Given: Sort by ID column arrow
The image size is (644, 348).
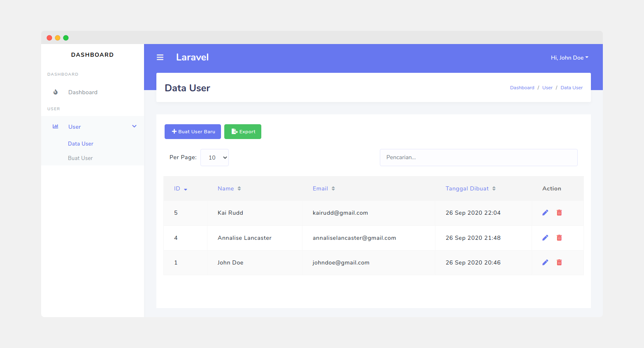Looking at the screenshot, I should coord(186,189).
